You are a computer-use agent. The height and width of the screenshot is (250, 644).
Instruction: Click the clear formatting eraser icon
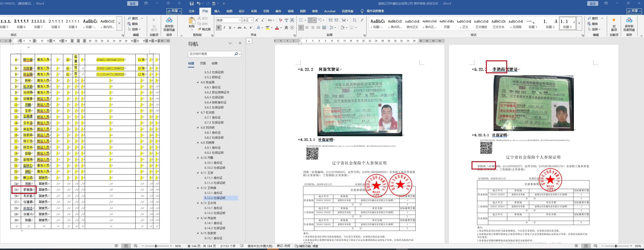tap(281, 20)
